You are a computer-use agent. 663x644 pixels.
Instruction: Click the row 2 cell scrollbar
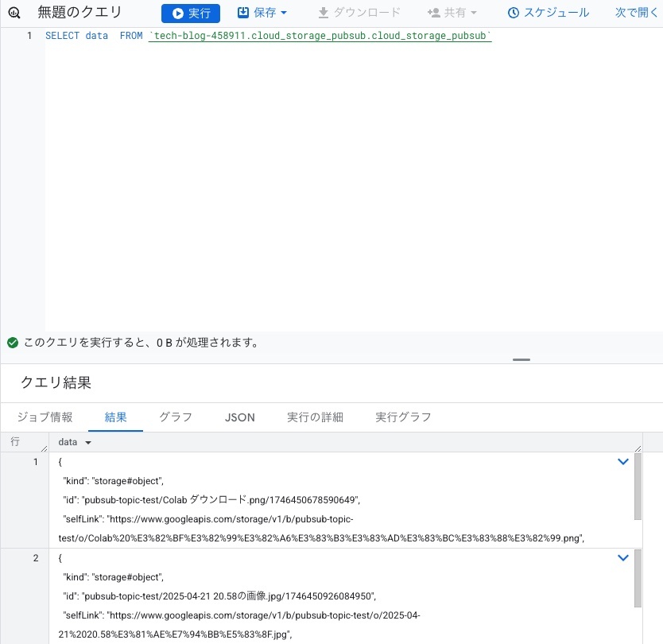click(x=638, y=579)
